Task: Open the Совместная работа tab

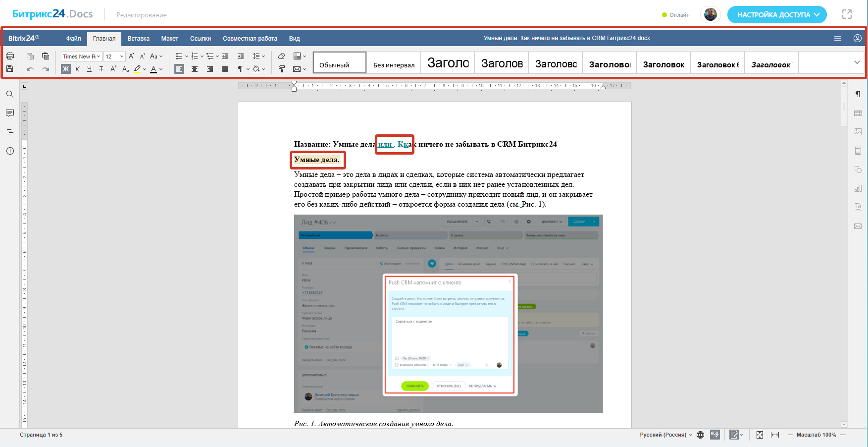Action: tap(250, 38)
